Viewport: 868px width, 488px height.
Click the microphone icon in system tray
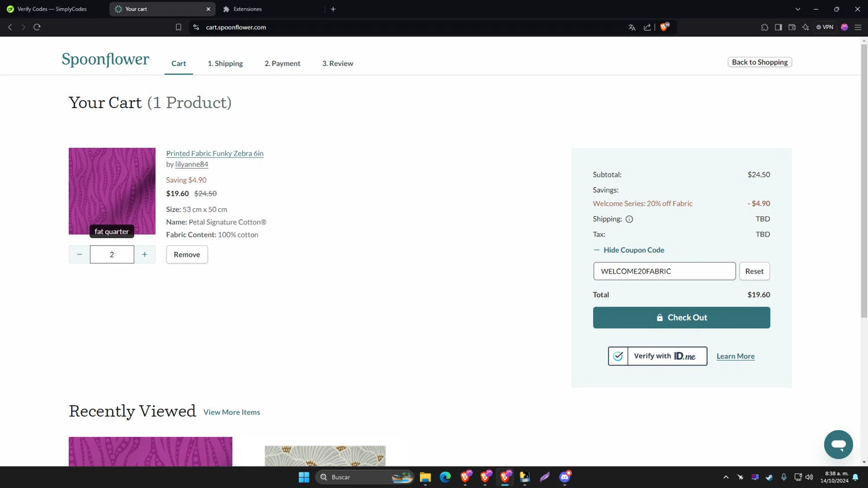(784, 477)
